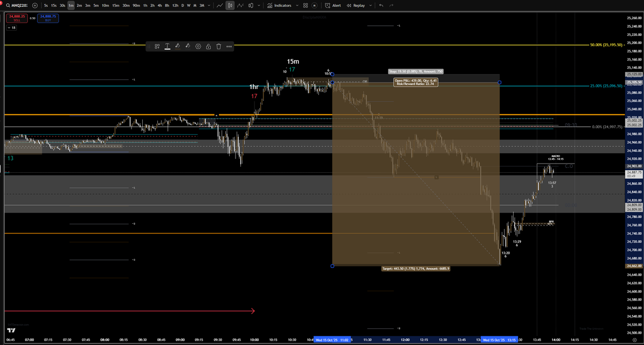Open more options in drawing toolbar
Image resolution: width=644 pixels, height=345 pixels.
point(229,46)
